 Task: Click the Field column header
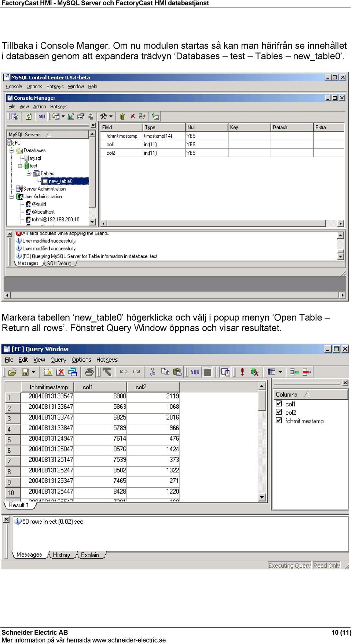coord(121,127)
